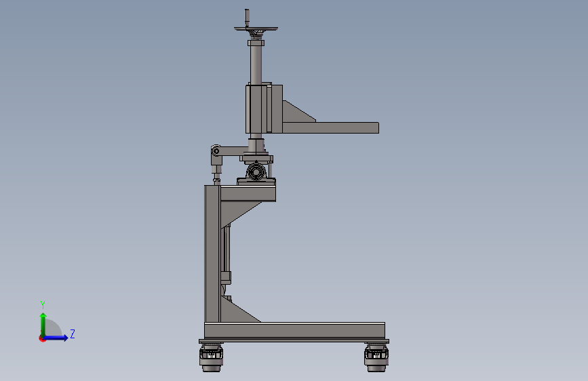Click the green Y axis arrow of triad
This screenshot has height=381, width=588.
pyautogui.click(x=43, y=325)
